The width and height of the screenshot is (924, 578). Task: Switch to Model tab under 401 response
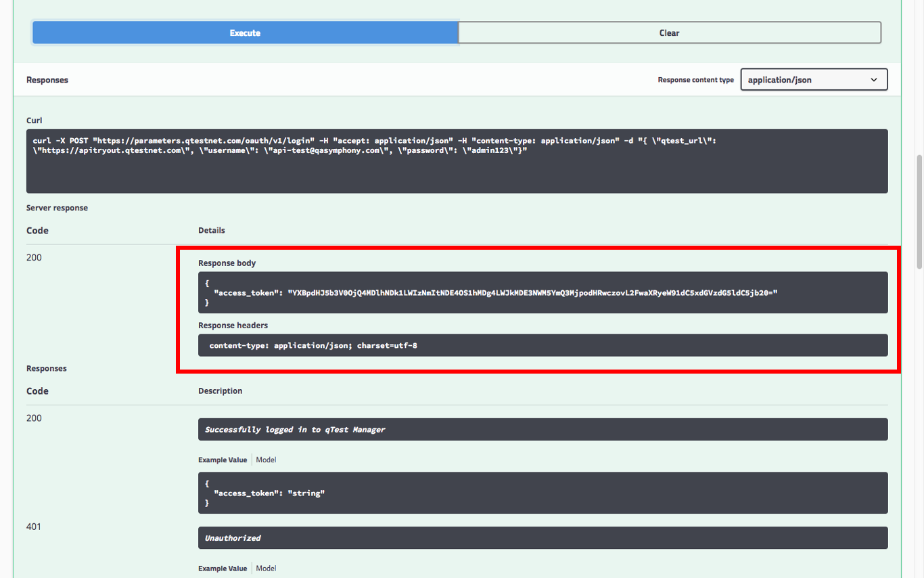266,569
